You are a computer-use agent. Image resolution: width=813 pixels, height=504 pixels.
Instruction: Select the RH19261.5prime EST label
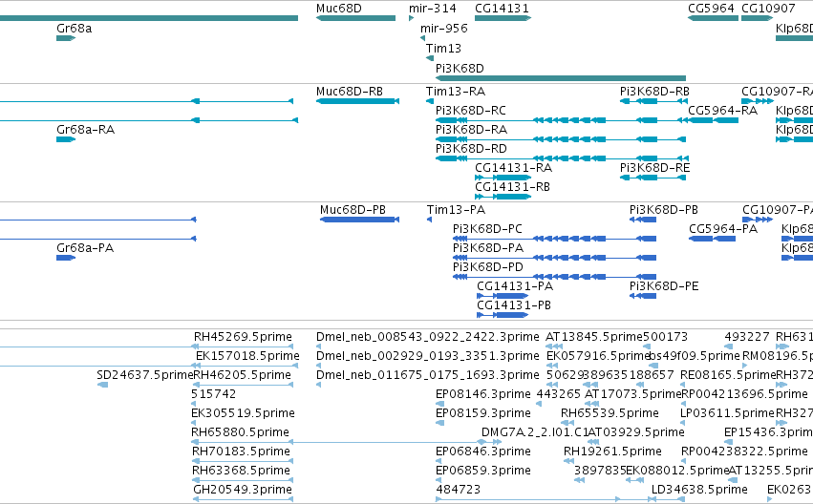click(x=613, y=451)
